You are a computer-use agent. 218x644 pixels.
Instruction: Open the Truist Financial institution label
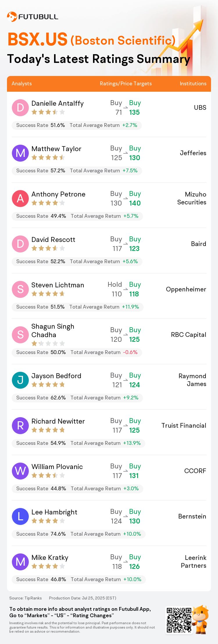click(184, 425)
